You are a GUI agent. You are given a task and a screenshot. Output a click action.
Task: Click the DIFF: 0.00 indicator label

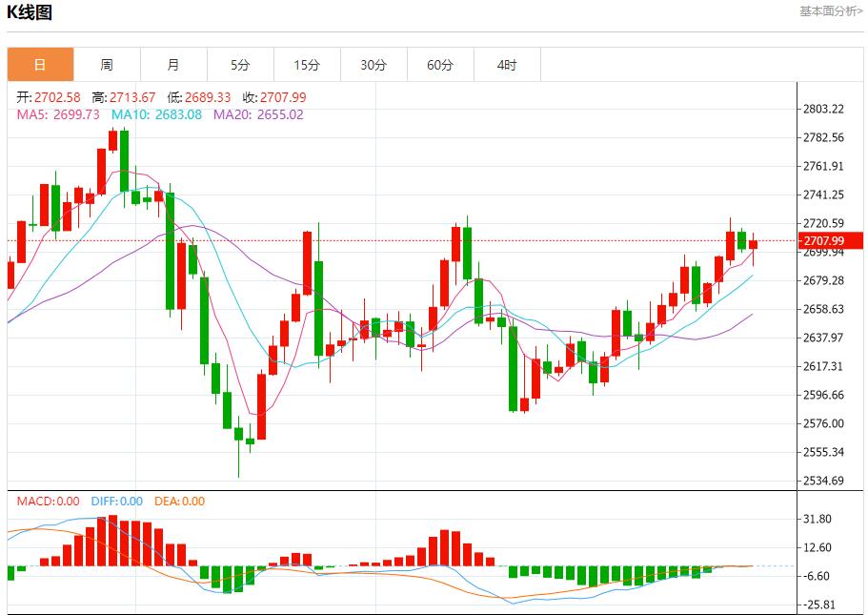(117, 502)
